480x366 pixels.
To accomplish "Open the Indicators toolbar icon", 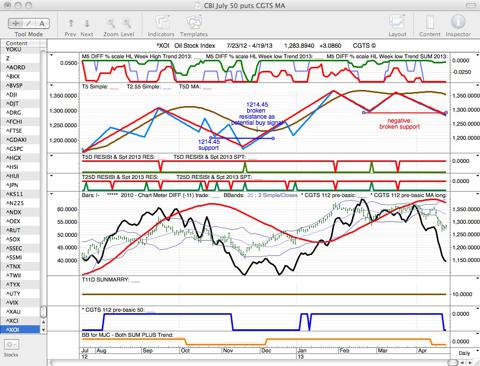I will (x=161, y=23).
